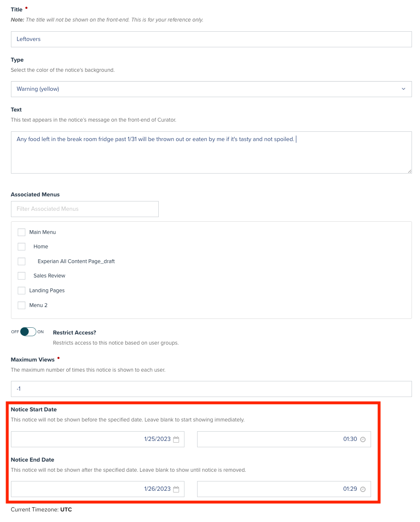The height and width of the screenshot is (522, 420).
Task: Open the Notice Start Date calendar picker
Action: 176,439
